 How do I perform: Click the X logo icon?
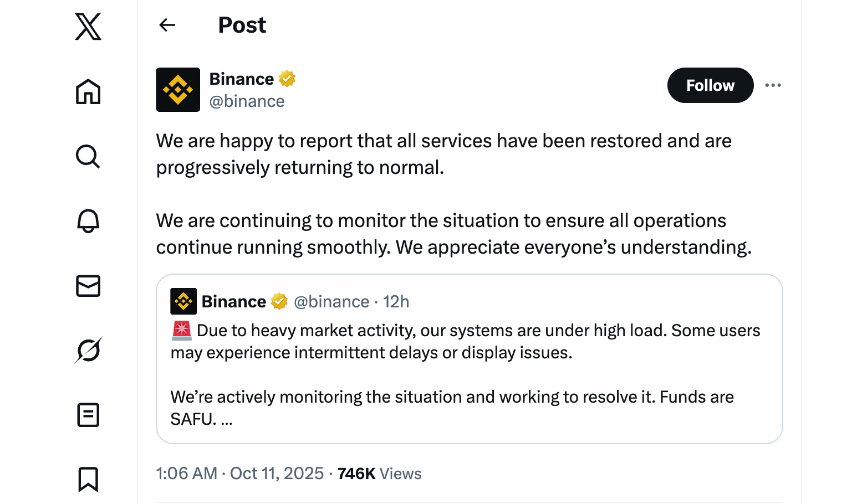88,27
